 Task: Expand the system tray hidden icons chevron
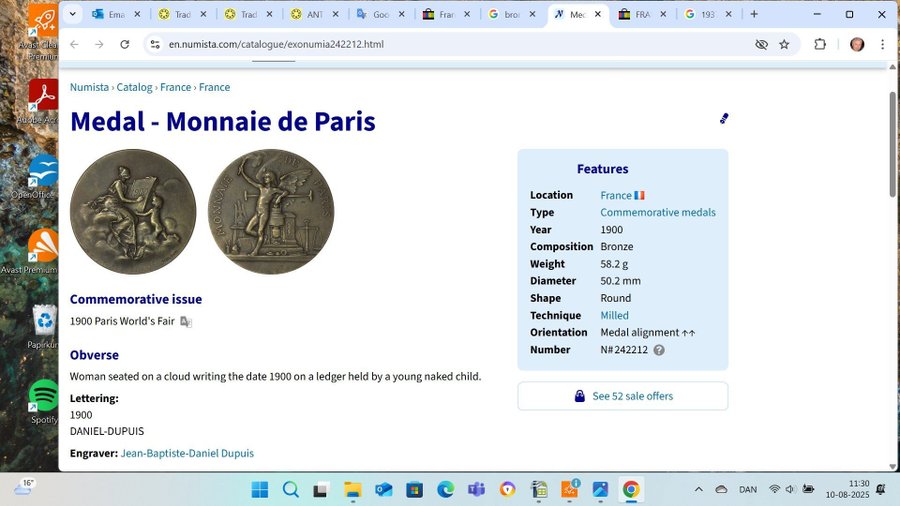click(x=698, y=490)
